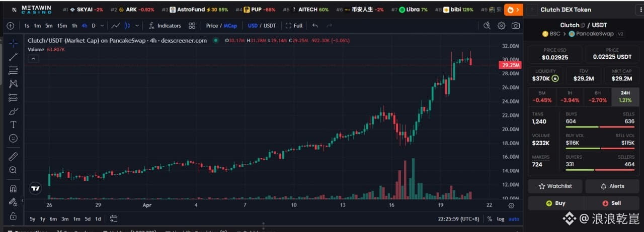The image size is (644, 232).
Task: Click the redo arrow
Action: pos(330,26)
